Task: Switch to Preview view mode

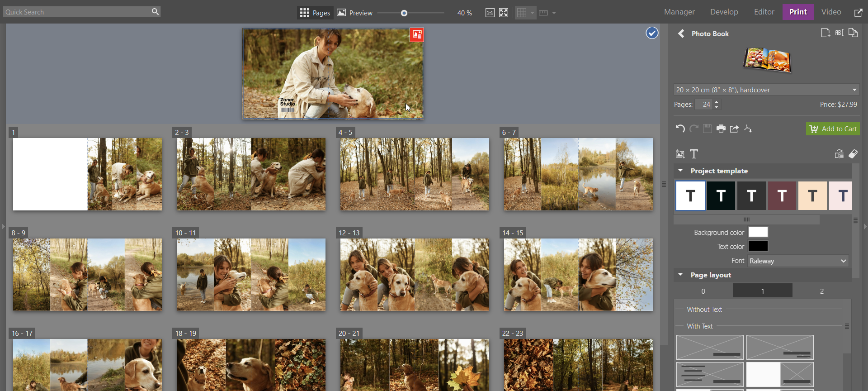Action: tap(355, 13)
